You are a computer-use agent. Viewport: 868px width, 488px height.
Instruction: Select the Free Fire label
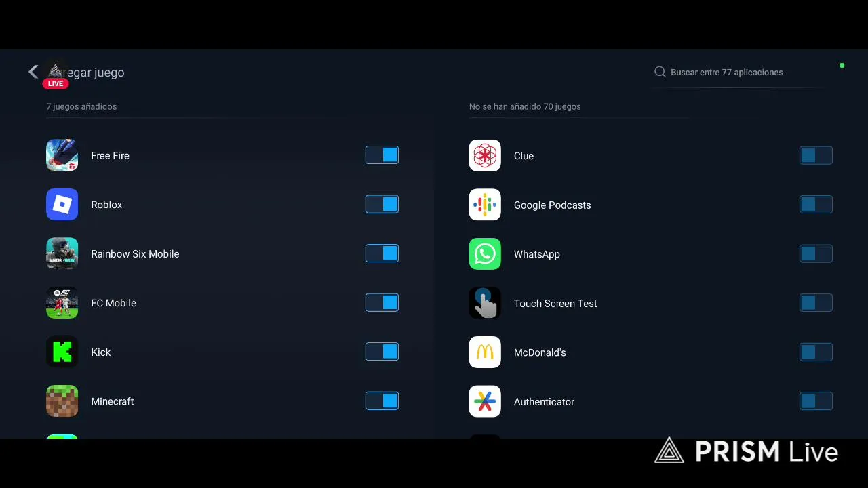pyautogui.click(x=110, y=156)
